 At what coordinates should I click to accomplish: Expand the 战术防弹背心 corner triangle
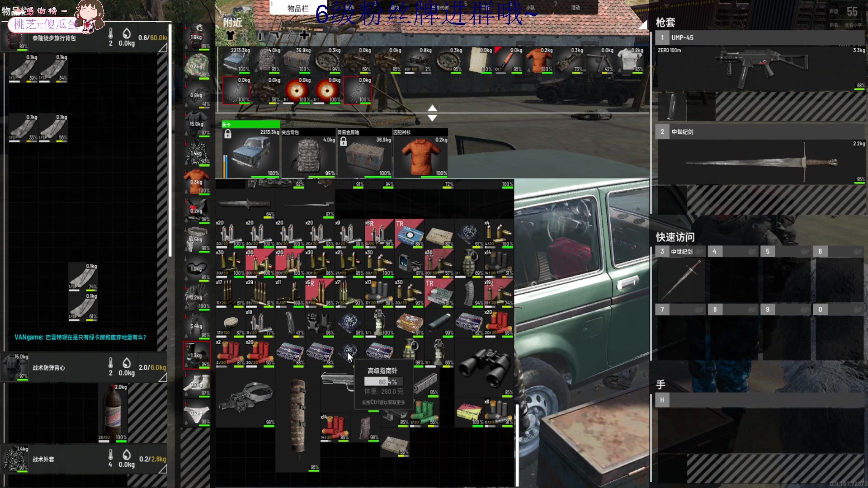[x=163, y=377]
